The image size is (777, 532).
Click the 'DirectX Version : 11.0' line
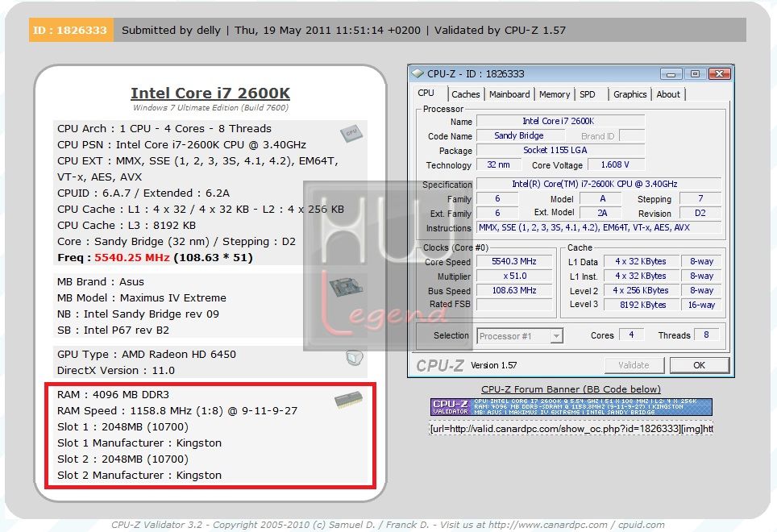coord(116,371)
